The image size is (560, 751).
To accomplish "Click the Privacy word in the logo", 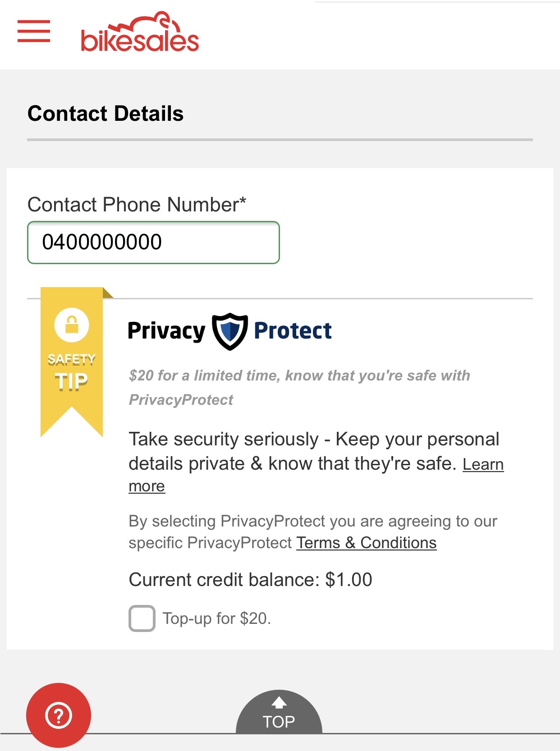I will (166, 331).
